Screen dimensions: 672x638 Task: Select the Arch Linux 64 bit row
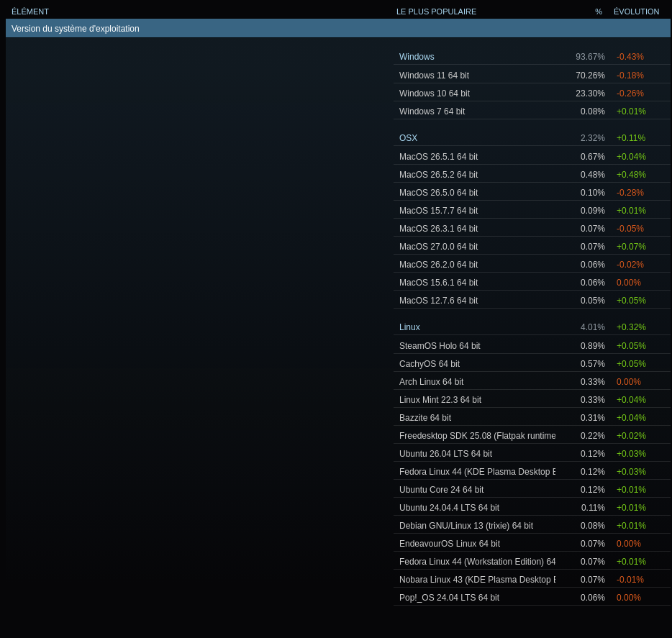[x=532, y=381]
